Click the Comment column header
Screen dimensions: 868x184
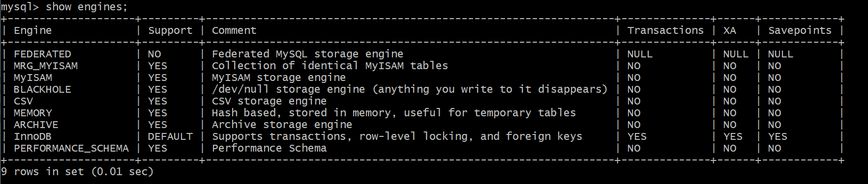pos(234,30)
